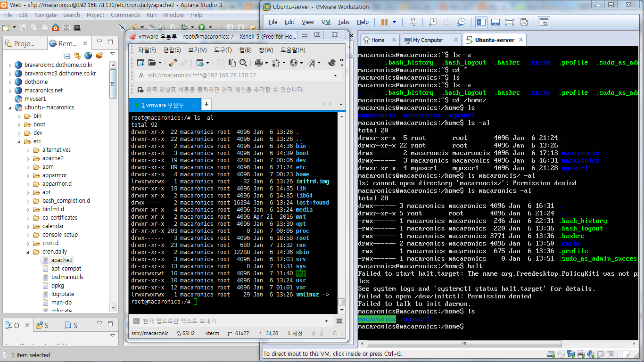Image resolution: width=644 pixels, height=362 pixels.
Task: Open Xshell 도움말(H) menu
Action: (x=293, y=50)
